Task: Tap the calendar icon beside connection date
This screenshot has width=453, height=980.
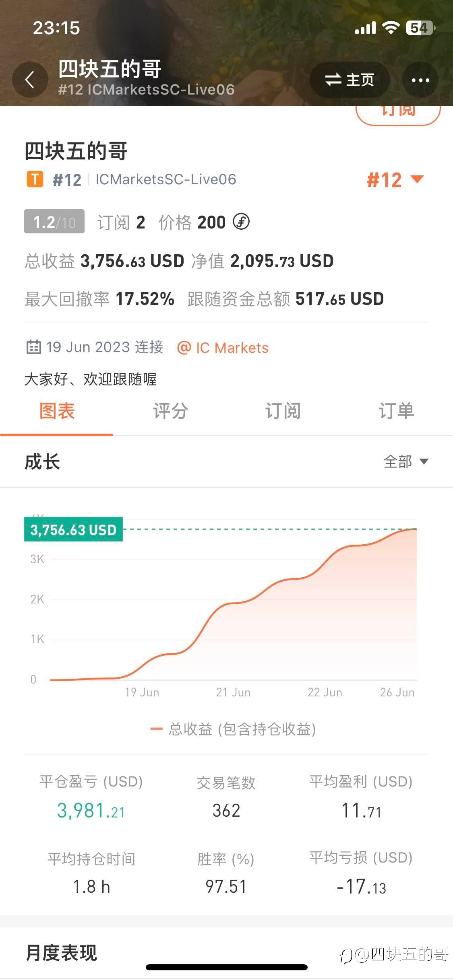Action: click(x=33, y=347)
